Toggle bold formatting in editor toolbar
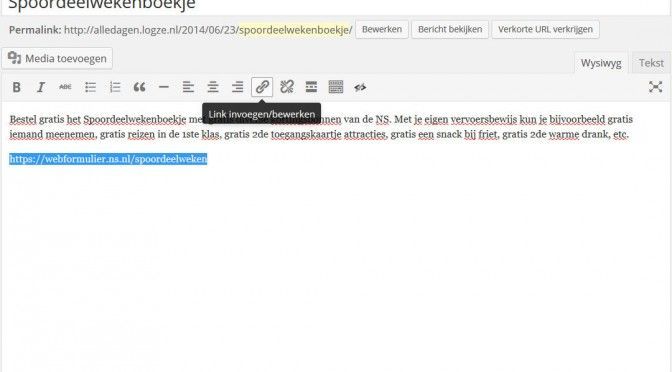672x372 pixels. click(x=16, y=87)
